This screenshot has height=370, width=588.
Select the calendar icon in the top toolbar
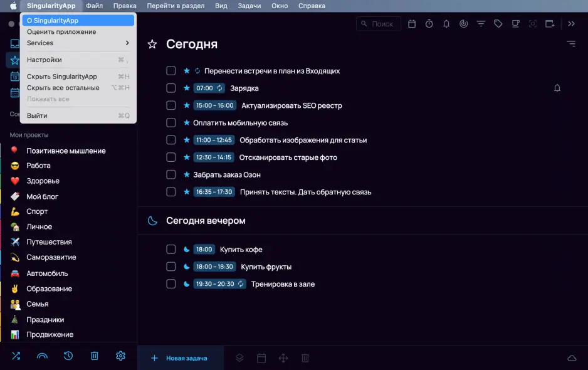[412, 23]
